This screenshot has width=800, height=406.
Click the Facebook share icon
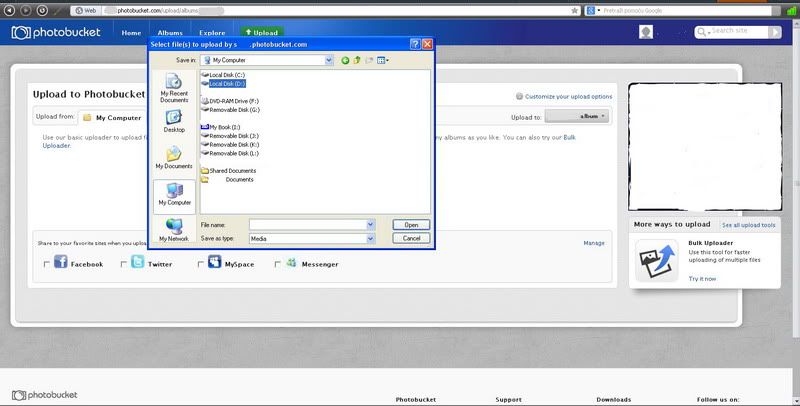[61, 262]
